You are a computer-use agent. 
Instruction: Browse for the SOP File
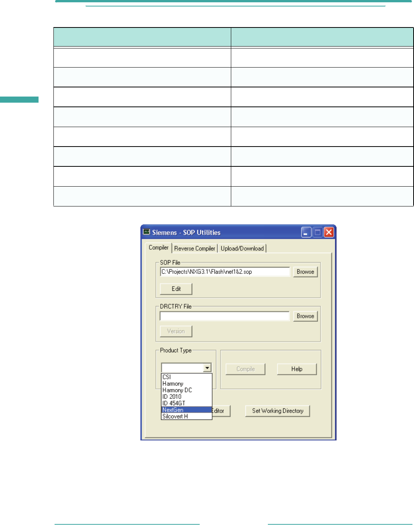(x=305, y=272)
